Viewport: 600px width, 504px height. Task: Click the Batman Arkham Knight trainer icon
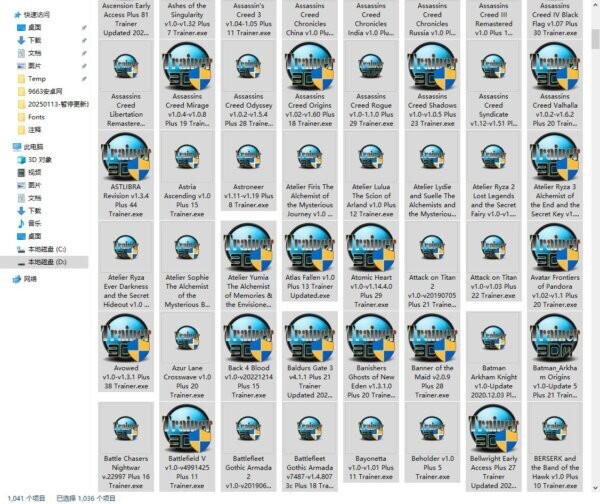493,338
